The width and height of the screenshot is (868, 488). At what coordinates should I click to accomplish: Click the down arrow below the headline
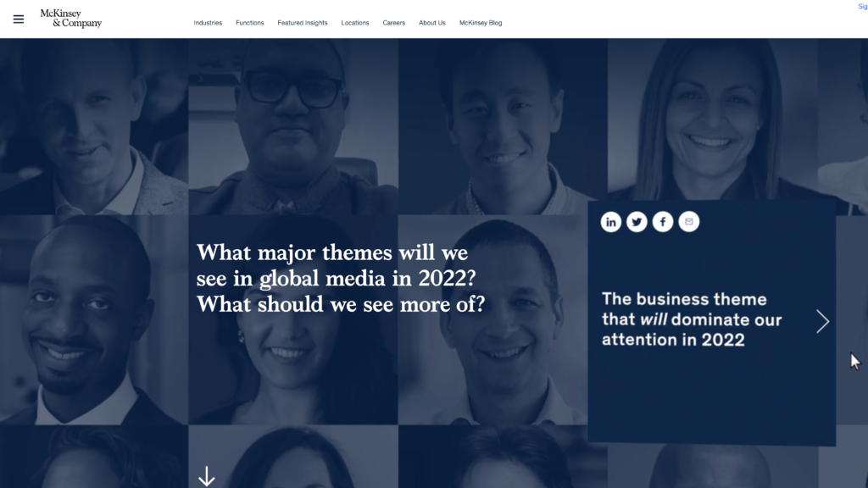pyautogui.click(x=207, y=476)
